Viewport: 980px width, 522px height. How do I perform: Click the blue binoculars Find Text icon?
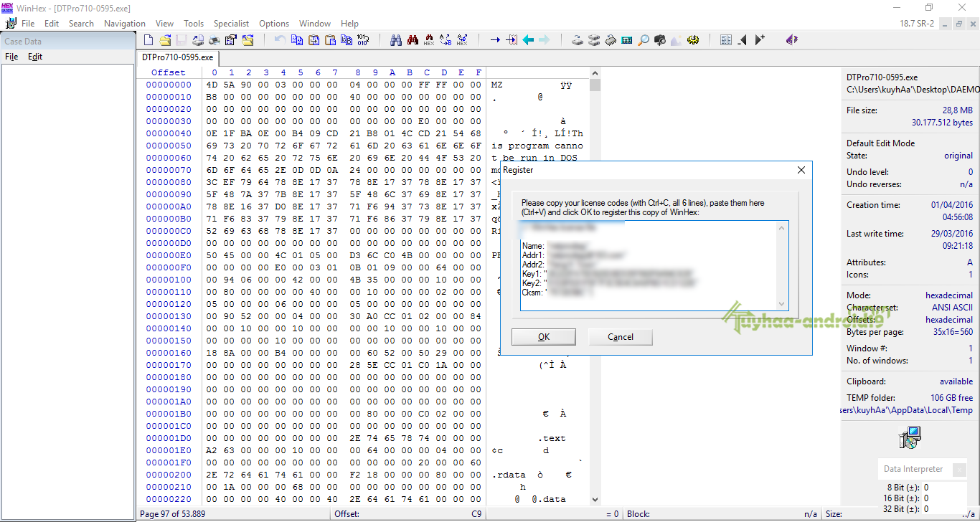395,40
